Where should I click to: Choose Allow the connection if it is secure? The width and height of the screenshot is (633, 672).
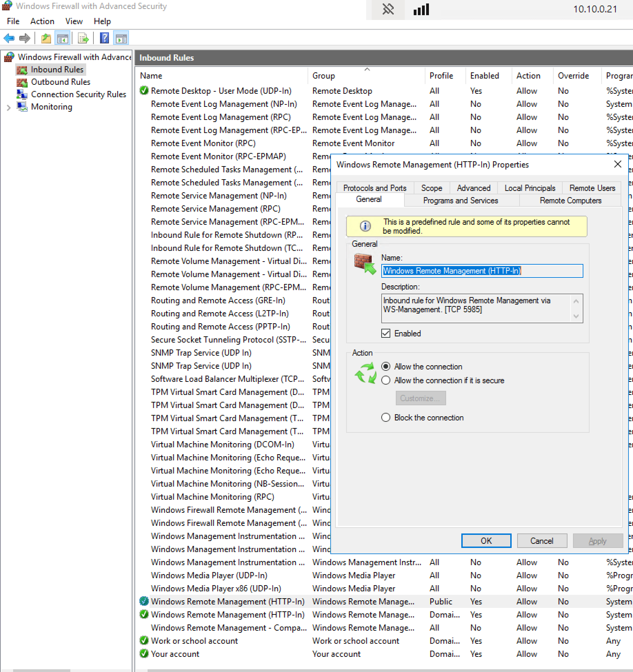pos(386,380)
